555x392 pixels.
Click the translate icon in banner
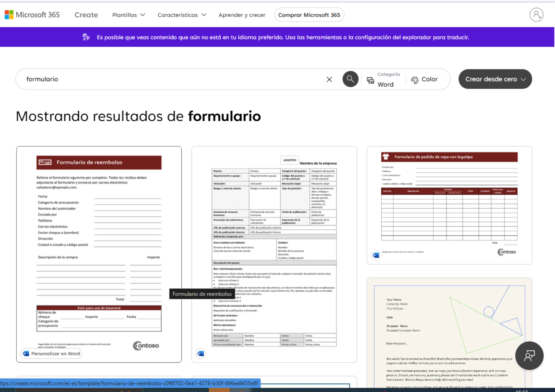pyautogui.click(x=86, y=37)
